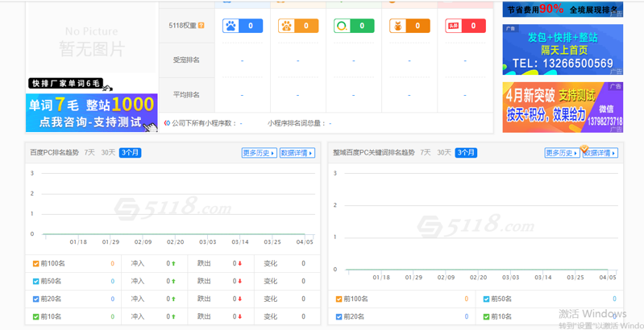This screenshot has height=330, width=644.
Task: Select 7天 tab in 百度PC排名趋势
Action: coord(89,153)
